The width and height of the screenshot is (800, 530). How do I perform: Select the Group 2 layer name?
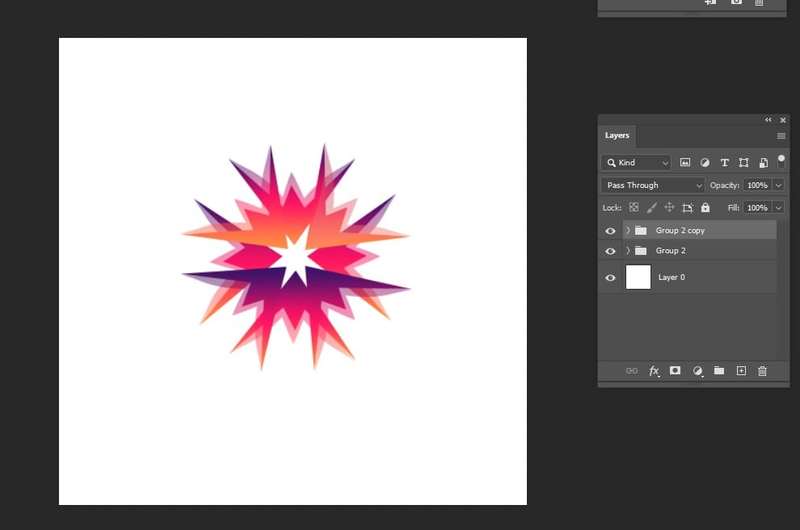670,250
